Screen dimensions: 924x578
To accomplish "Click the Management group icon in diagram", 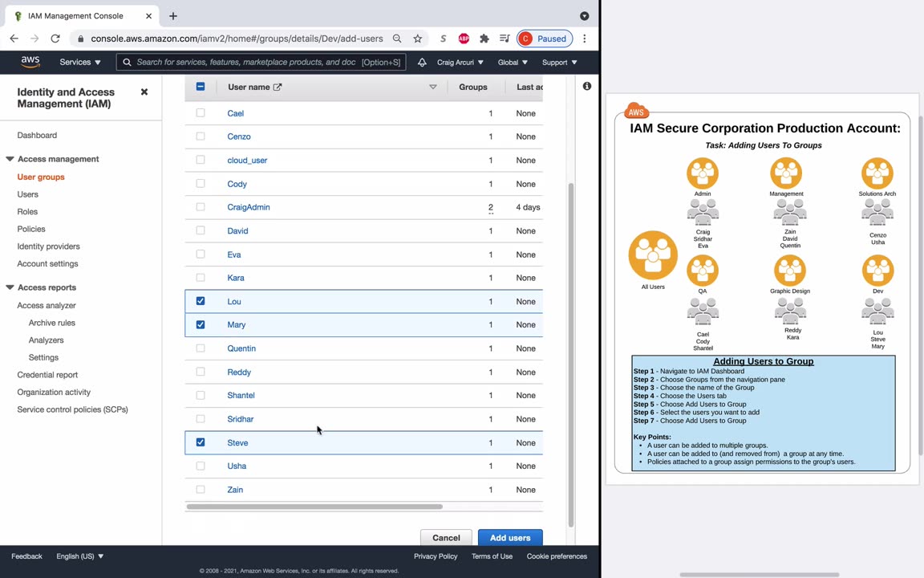I will pyautogui.click(x=786, y=173).
